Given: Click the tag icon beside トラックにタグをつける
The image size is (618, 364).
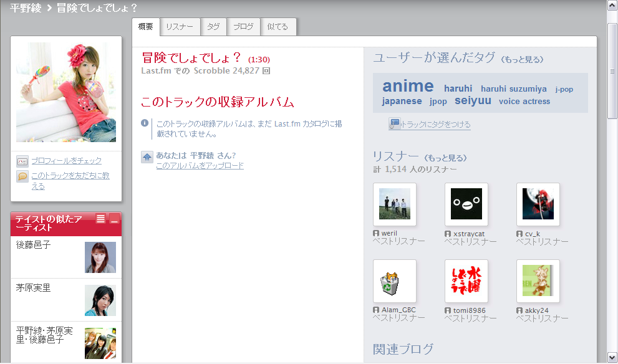Looking at the screenshot, I should pyautogui.click(x=394, y=123).
